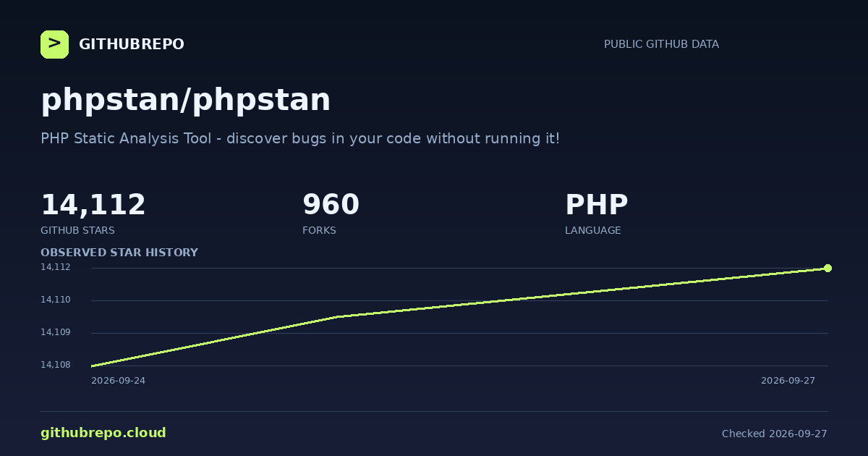Select the 2026-09-24 start date label
The width and height of the screenshot is (868, 456).
[x=118, y=381]
